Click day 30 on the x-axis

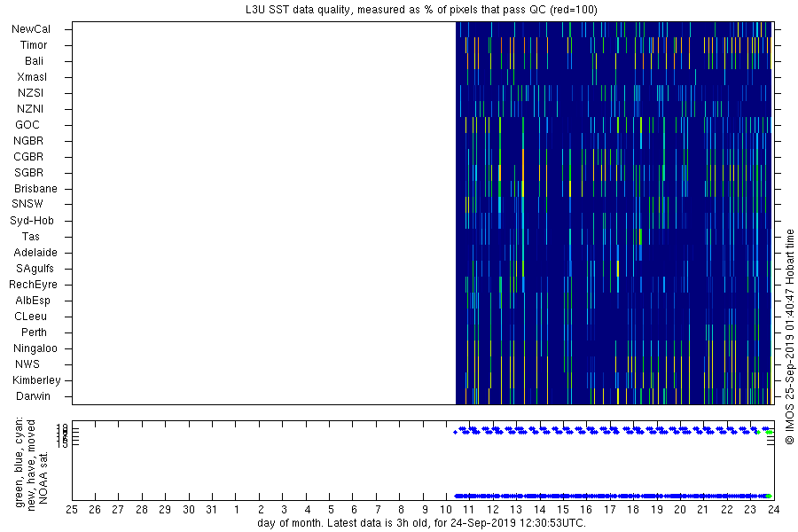pos(188,510)
